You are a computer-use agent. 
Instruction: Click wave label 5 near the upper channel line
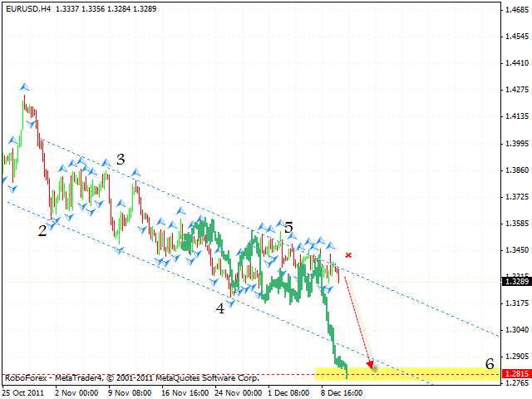pyautogui.click(x=288, y=226)
